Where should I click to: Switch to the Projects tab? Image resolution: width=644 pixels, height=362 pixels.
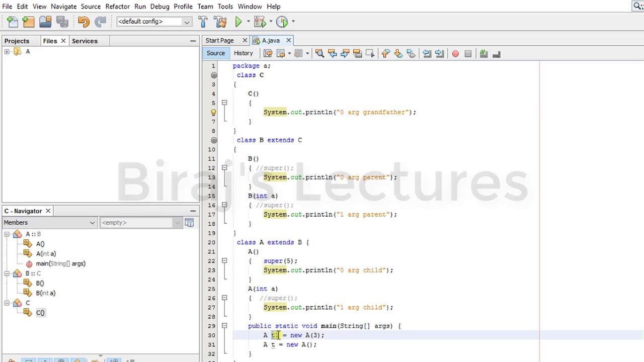click(17, 41)
